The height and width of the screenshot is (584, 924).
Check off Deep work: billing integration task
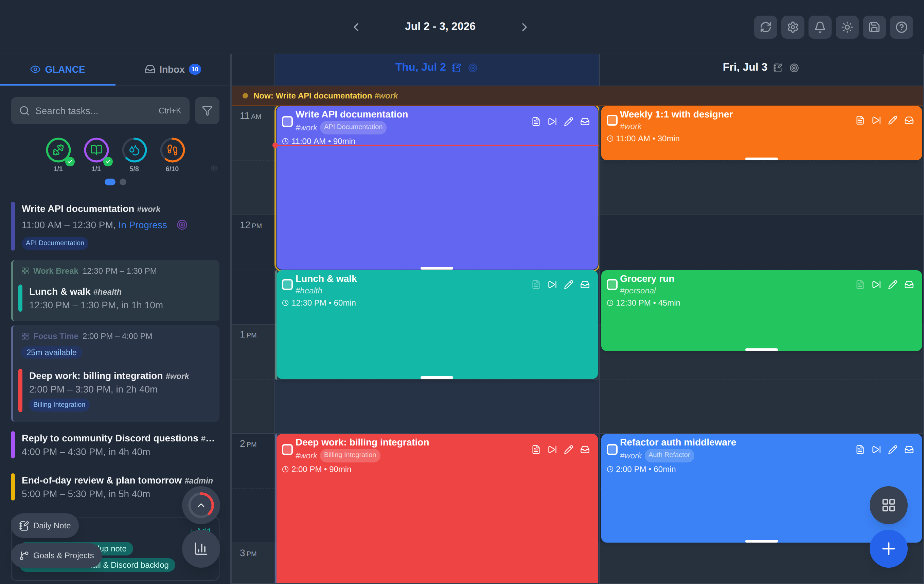[x=287, y=450]
